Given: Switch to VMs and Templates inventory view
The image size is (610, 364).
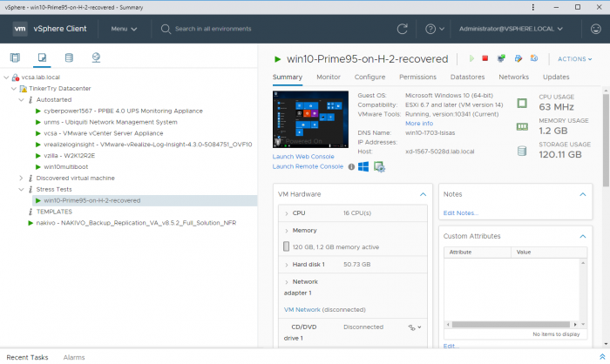Looking at the screenshot, I should pyautogui.click(x=42, y=58).
